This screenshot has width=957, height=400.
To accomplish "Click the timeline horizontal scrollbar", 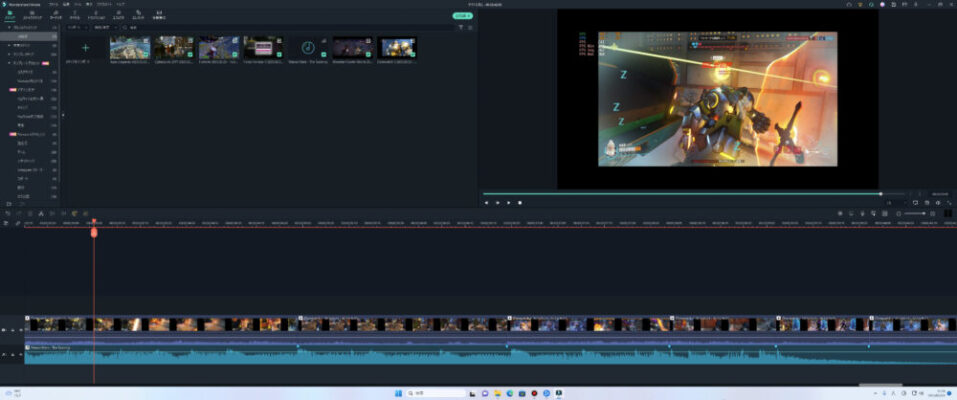I will tap(880, 385).
